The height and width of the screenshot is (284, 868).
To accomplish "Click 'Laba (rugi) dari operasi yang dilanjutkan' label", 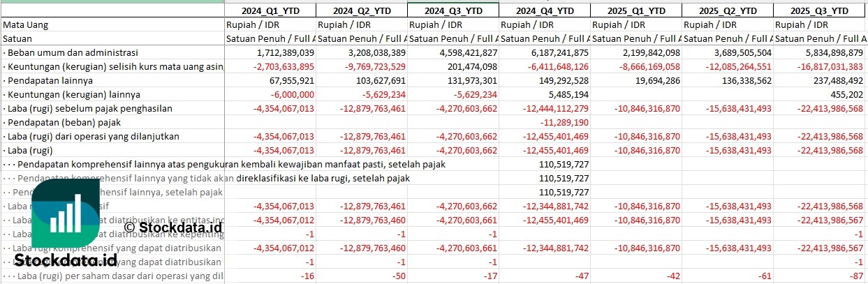I will pyautogui.click(x=91, y=137).
